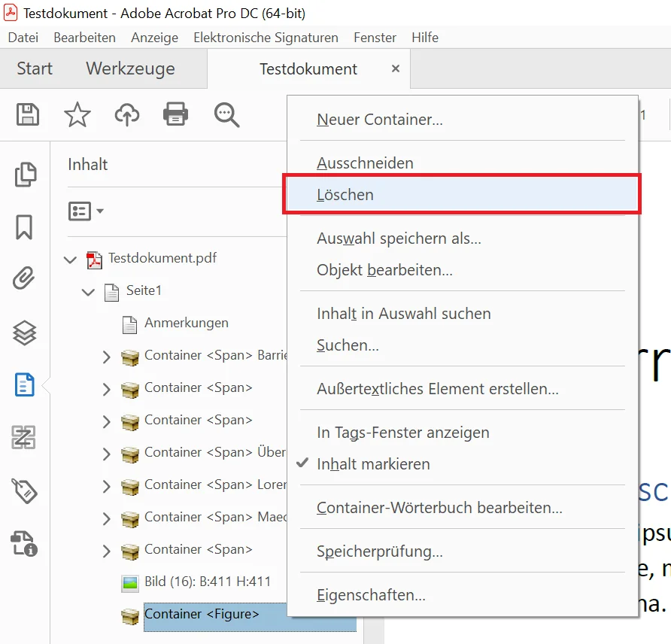
Task: Toggle the checked Inhalt markieren option
Action: [x=373, y=464]
